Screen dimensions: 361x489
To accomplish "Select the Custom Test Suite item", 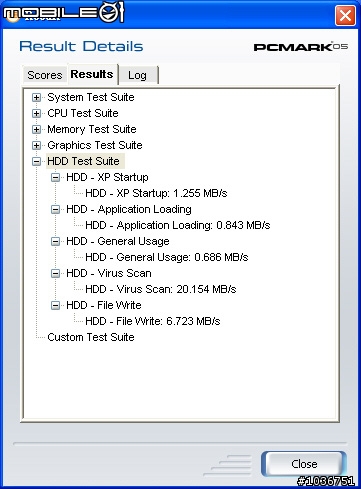I will tap(91, 337).
